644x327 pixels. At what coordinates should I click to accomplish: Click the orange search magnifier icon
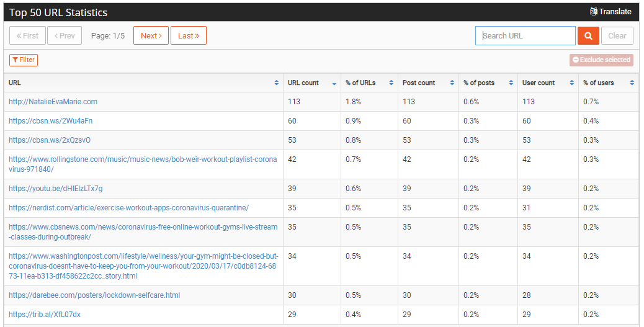click(588, 36)
